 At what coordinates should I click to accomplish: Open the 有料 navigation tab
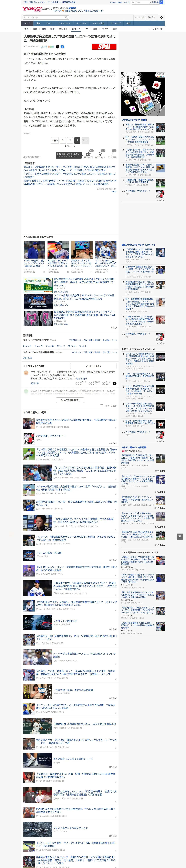(x=128, y=24)
